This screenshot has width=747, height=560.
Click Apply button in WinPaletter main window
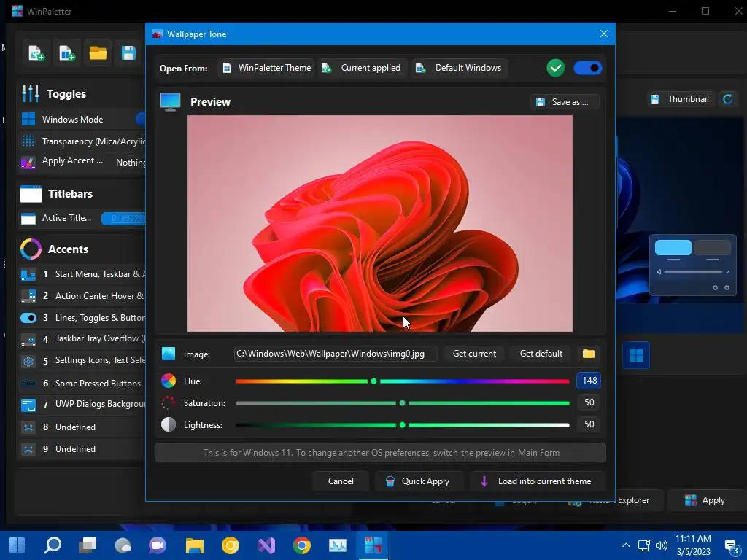pos(705,500)
